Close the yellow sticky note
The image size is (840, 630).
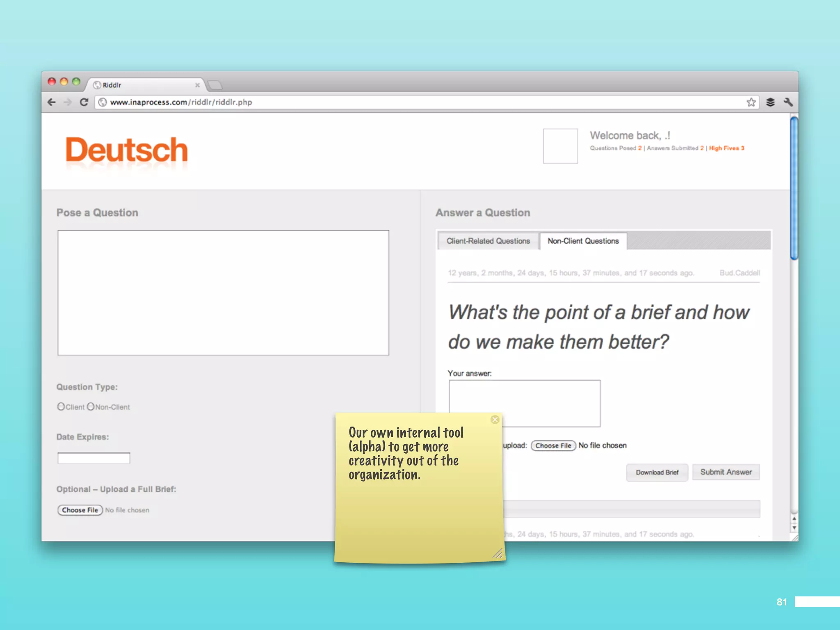[495, 419]
